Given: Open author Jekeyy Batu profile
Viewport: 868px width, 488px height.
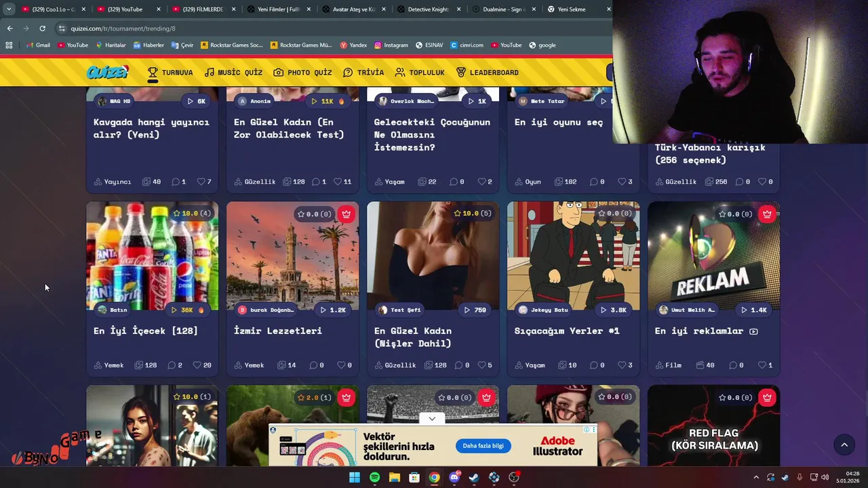Looking at the screenshot, I should (542, 310).
